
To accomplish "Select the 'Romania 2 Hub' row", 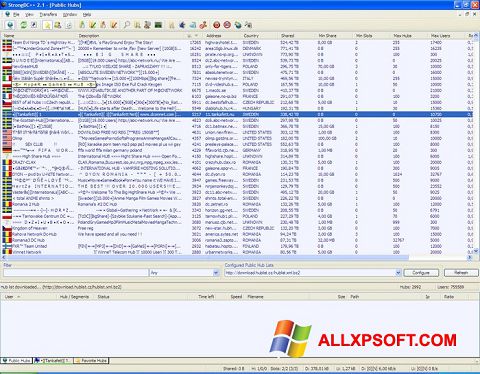I will click(x=237, y=204).
